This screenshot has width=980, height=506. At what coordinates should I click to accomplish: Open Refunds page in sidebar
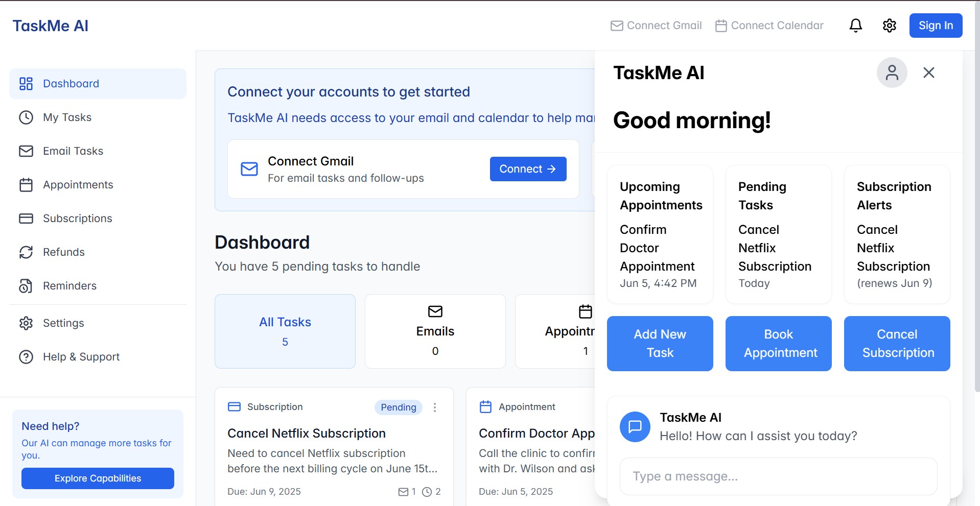tap(98, 252)
